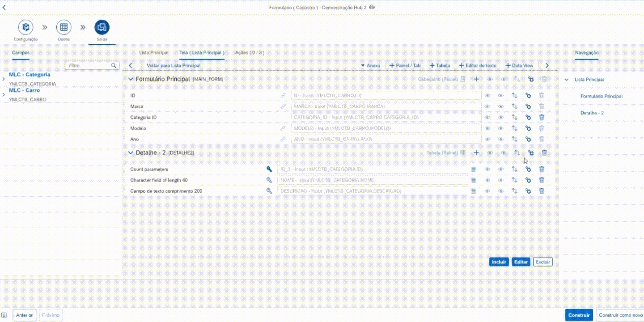This screenshot has width=644, height=322.
Task: Click the Filtro search field
Action: (x=89, y=66)
